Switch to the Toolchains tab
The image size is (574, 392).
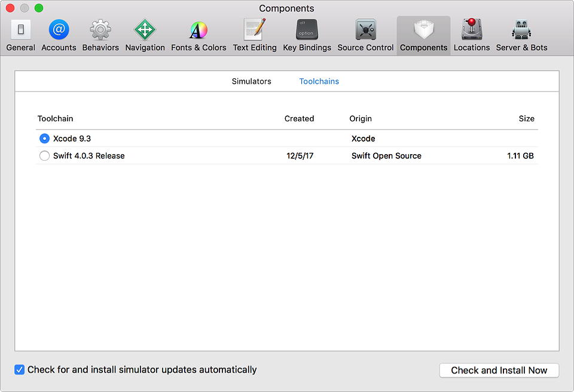pos(319,81)
